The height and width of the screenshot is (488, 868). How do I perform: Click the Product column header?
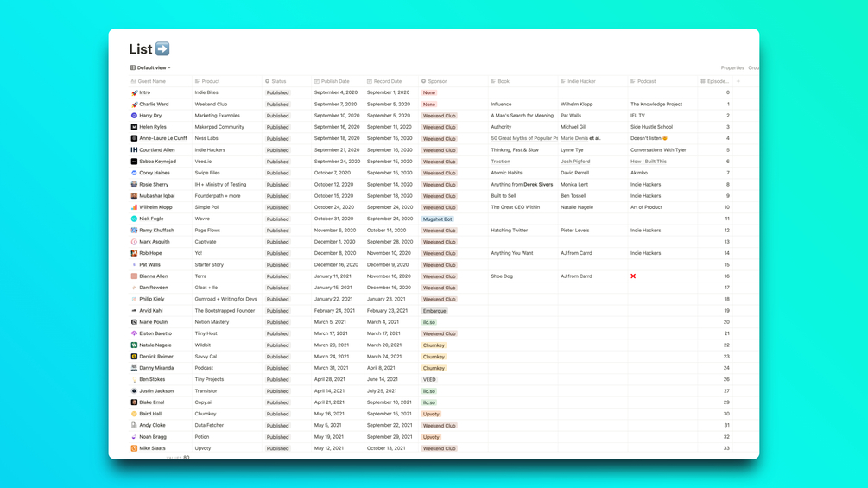tap(207, 81)
